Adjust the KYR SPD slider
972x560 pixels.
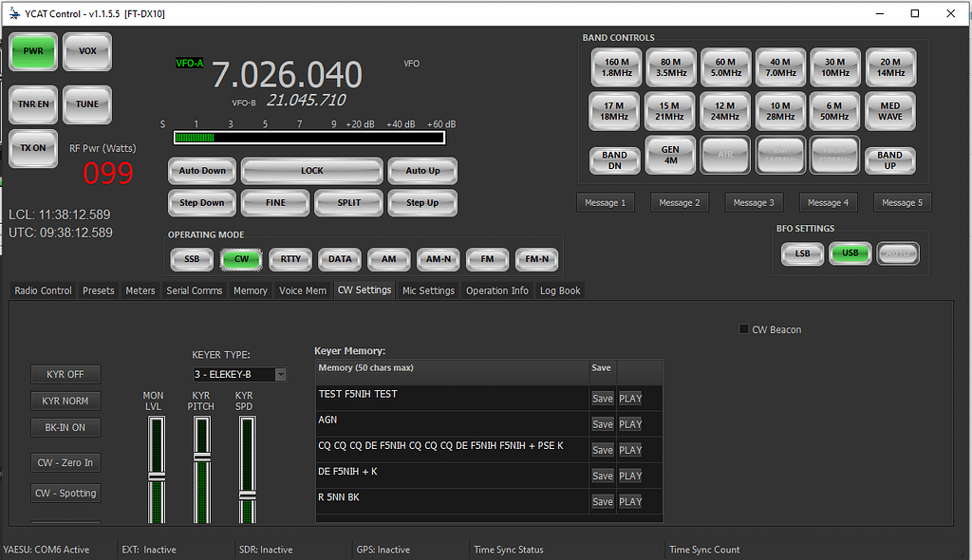click(247, 494)
